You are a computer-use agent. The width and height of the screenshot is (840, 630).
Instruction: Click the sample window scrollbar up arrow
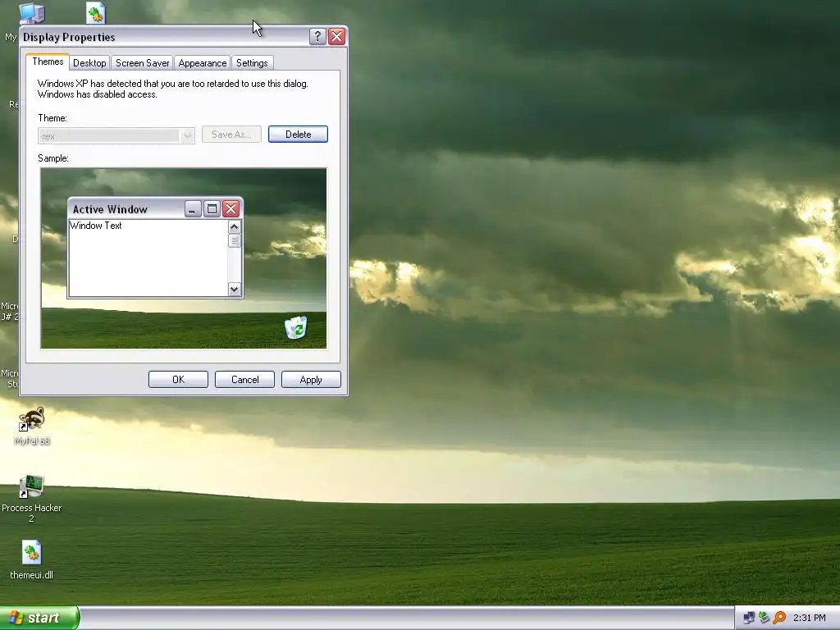pos(234,226)
